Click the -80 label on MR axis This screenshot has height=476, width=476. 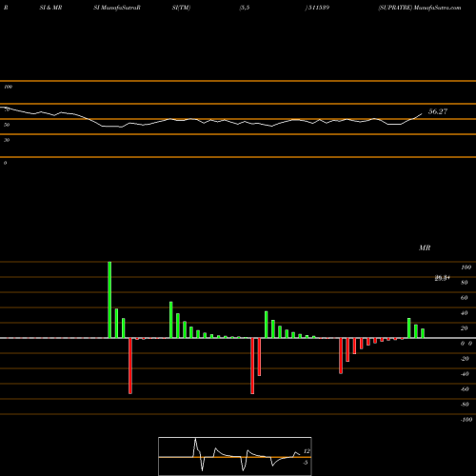point(465,405)
